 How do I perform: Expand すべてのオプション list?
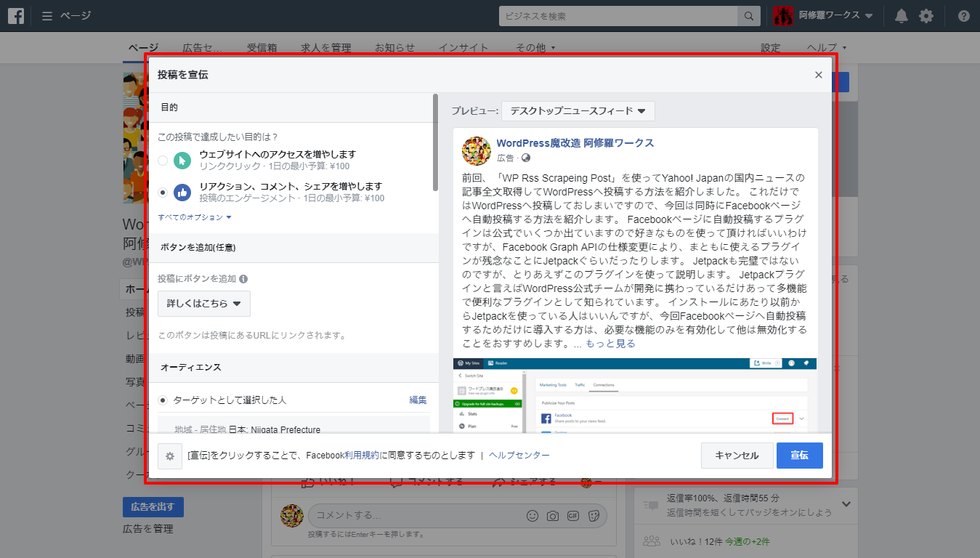[x=195, y=217]
